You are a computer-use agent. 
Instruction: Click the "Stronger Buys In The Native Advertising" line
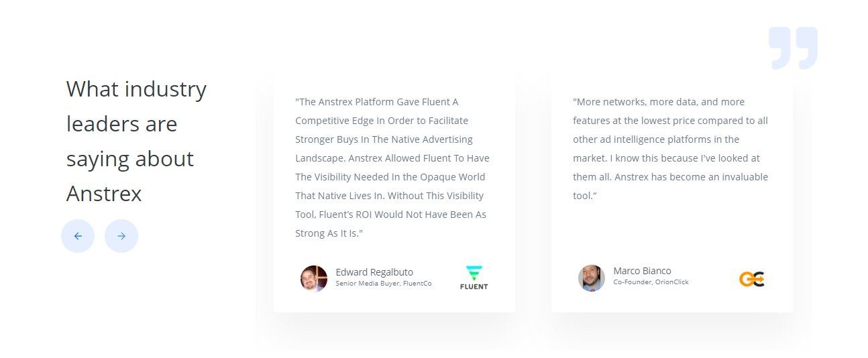coord(384,139)
